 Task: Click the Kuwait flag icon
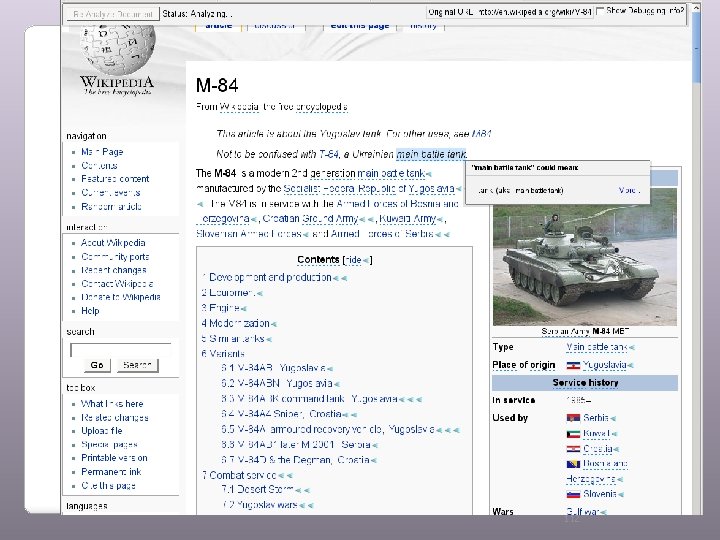pyautogui.click(x=573, y=434)
